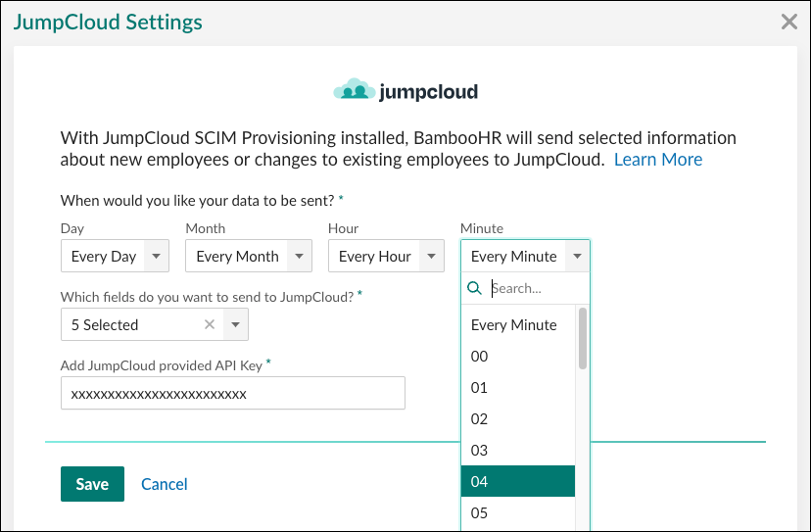The width and height of the screenshot is (811, 532).
Task: Select minute 02 option
Action: [x=480, y=419]
